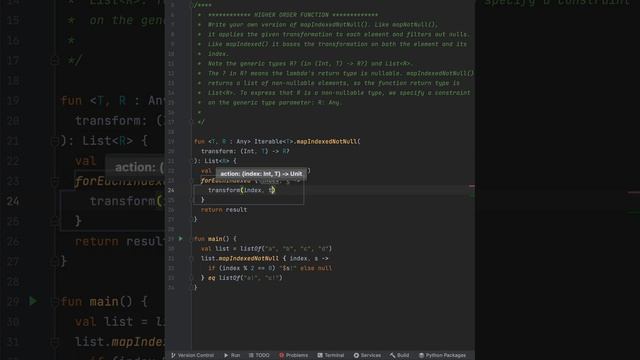Click 'fun main() {' declaration
This screenshot has width=640, height=360.
pyautogui.click(x=215, y=239)
